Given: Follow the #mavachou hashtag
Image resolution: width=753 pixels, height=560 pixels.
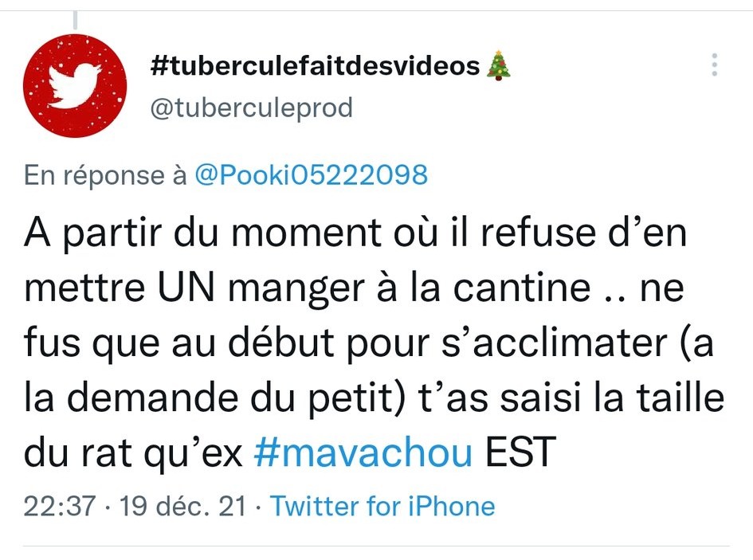Looking at the screenshot, I should coord(363,452).
